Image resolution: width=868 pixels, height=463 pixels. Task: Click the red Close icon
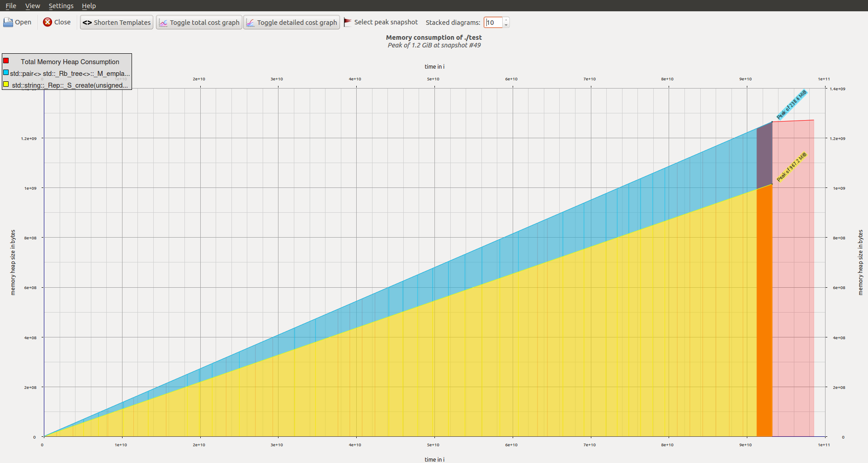[x=47, y=22]
